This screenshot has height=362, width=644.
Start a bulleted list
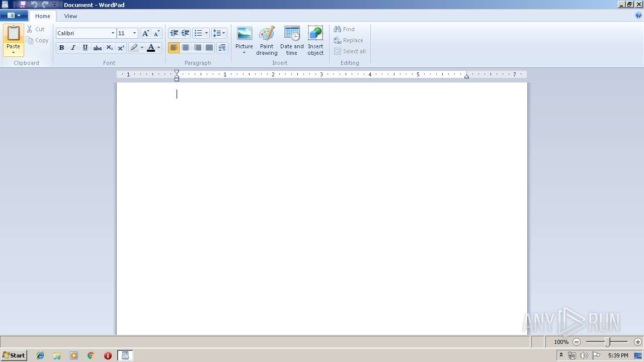[198, 33]
